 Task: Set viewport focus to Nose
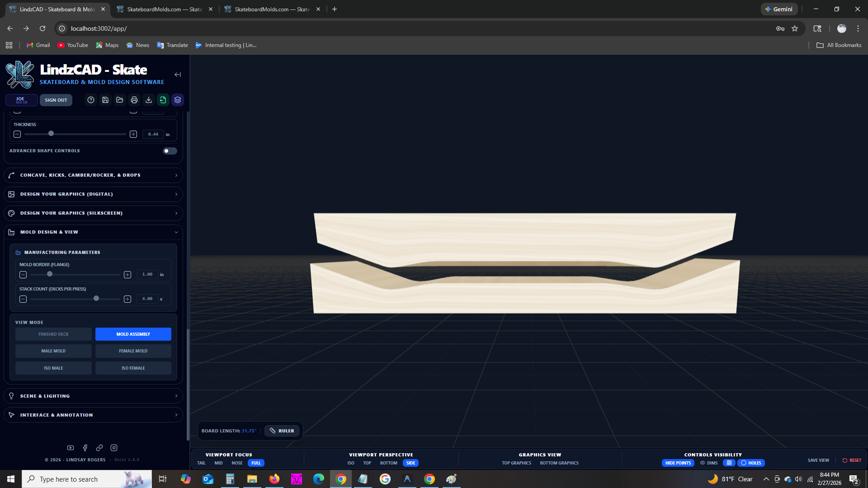click(x=237, y=463)
